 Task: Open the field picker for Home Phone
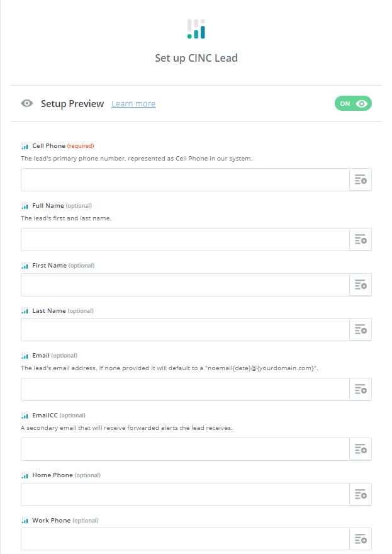tap(361, 494)
